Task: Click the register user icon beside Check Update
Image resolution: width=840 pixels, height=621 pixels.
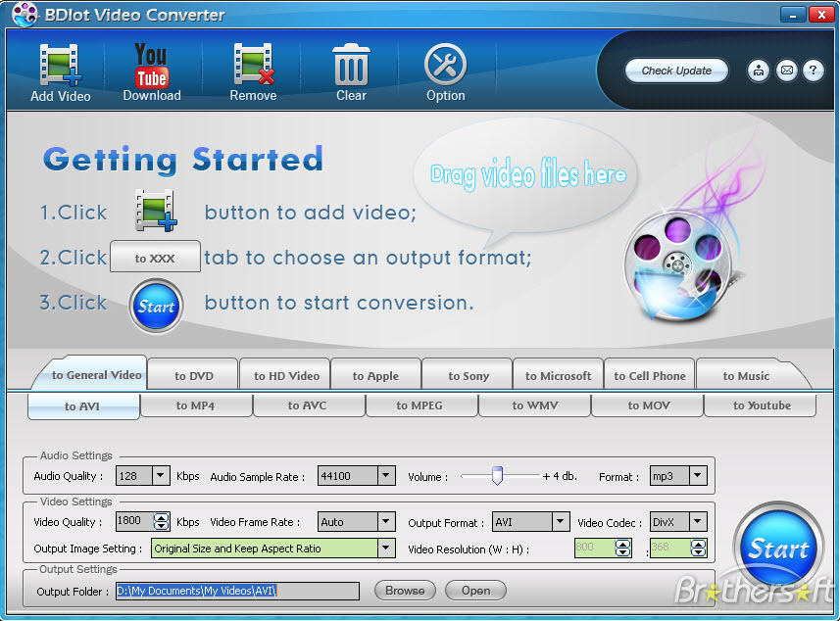Action: [x=759, y=71]
